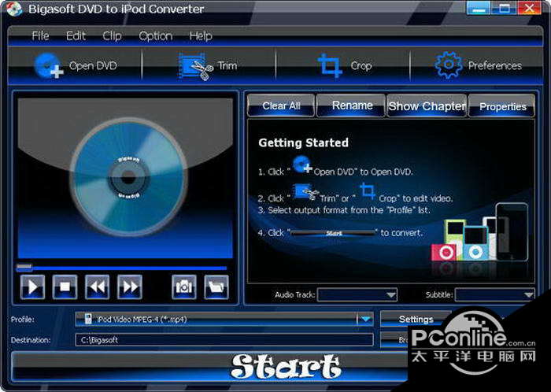Click the Open DVD label in toolbar
This screenshot has width=551, height=392.
(93, 65)
